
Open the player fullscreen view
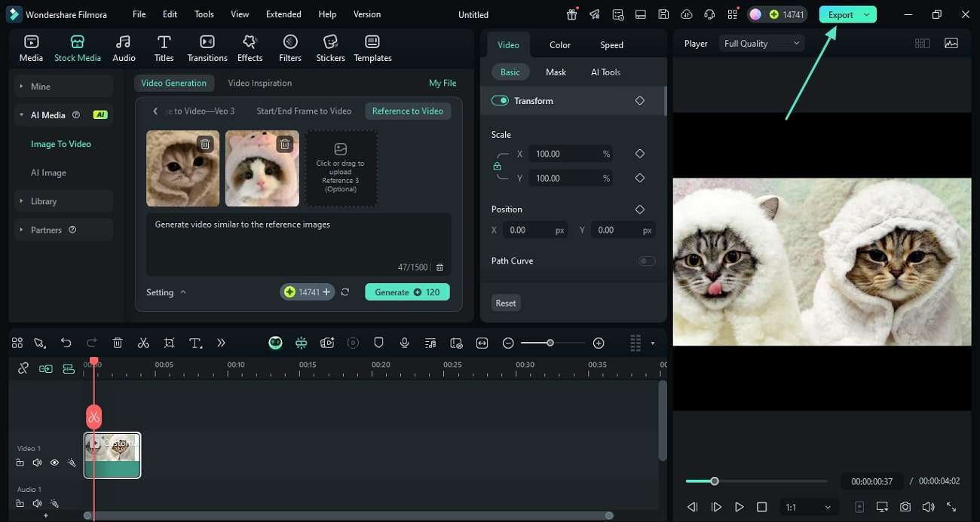pos(951,507)
